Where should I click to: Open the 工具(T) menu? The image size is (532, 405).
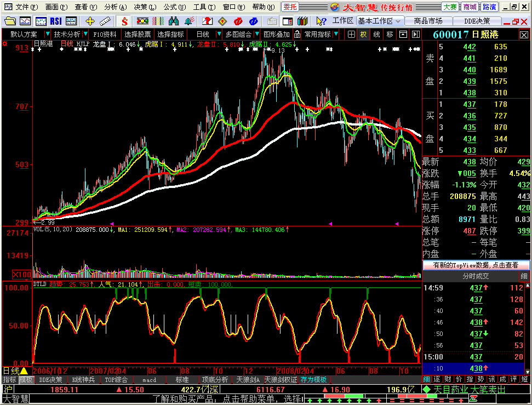coord(204,7)
